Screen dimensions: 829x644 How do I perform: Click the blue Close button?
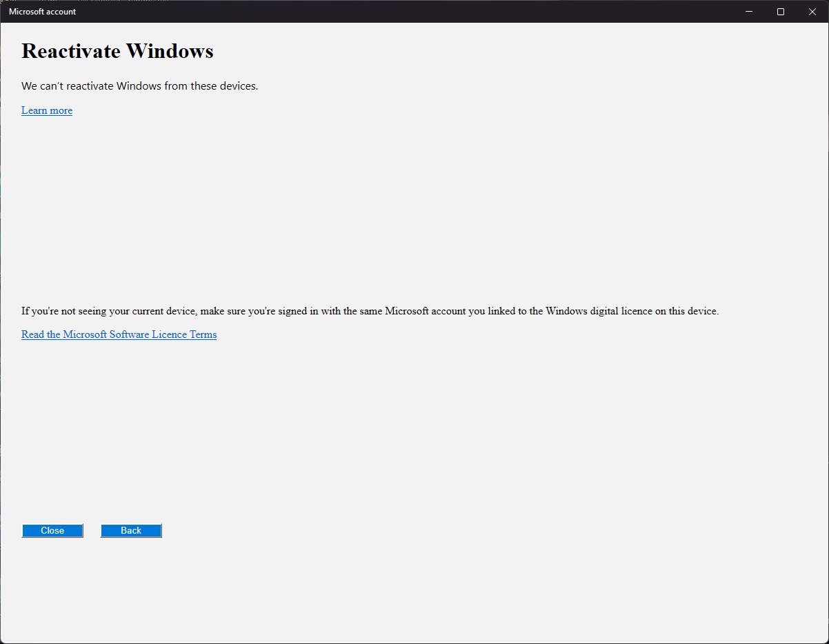click(x=52, y=530)
